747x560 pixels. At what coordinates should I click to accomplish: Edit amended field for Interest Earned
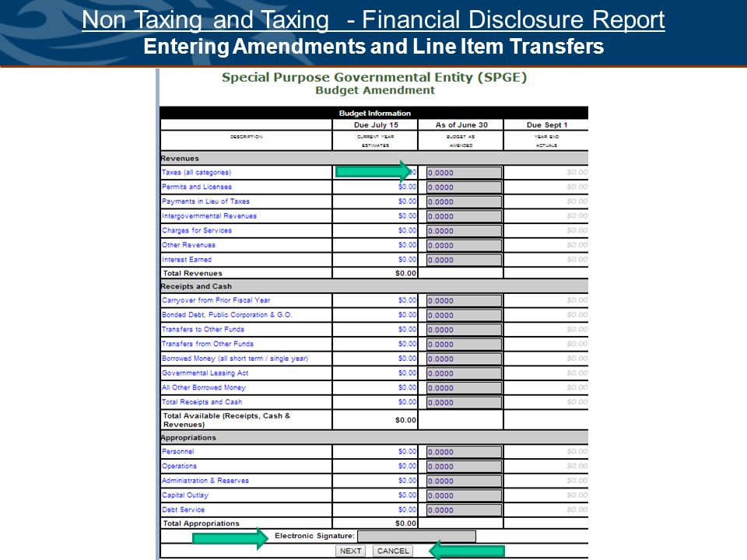pyautogui.click(x=464, y=260)
